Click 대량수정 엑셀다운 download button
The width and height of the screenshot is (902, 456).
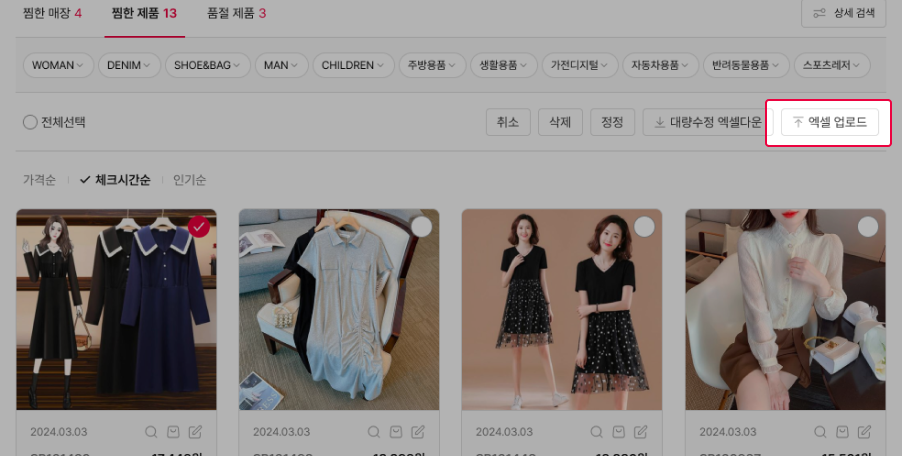(x=708, y=122)
